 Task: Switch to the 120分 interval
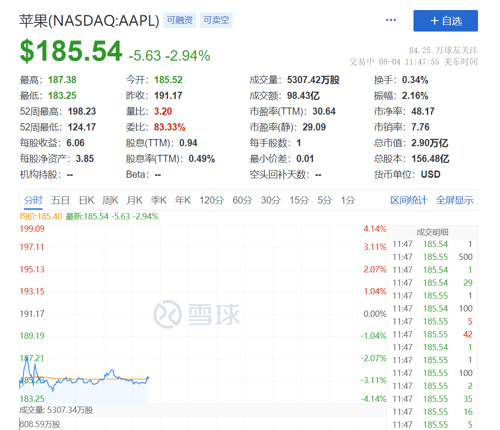tap(212, 200)
